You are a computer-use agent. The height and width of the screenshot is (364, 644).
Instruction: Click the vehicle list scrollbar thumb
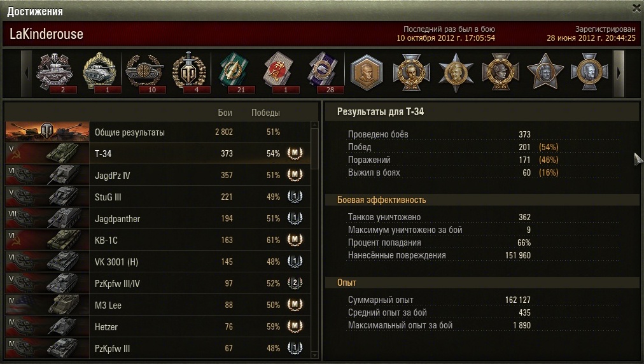coord(314,149)
